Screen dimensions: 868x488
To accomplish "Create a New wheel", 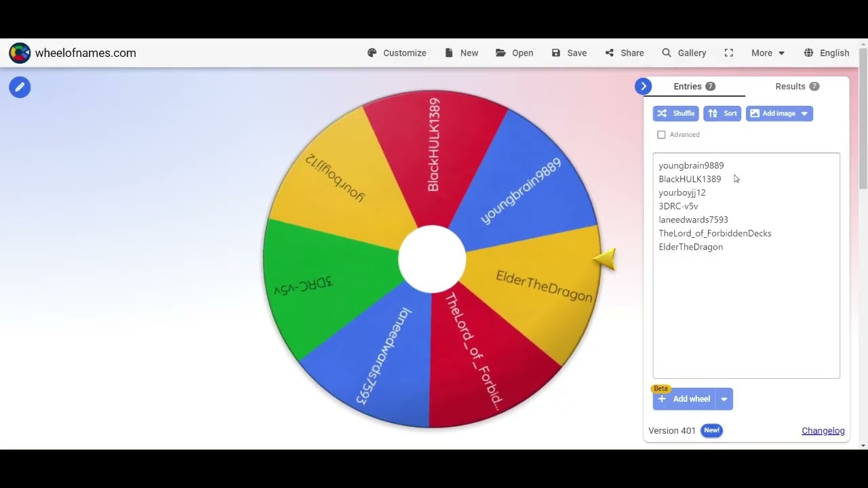I will (x=461, y=53).
